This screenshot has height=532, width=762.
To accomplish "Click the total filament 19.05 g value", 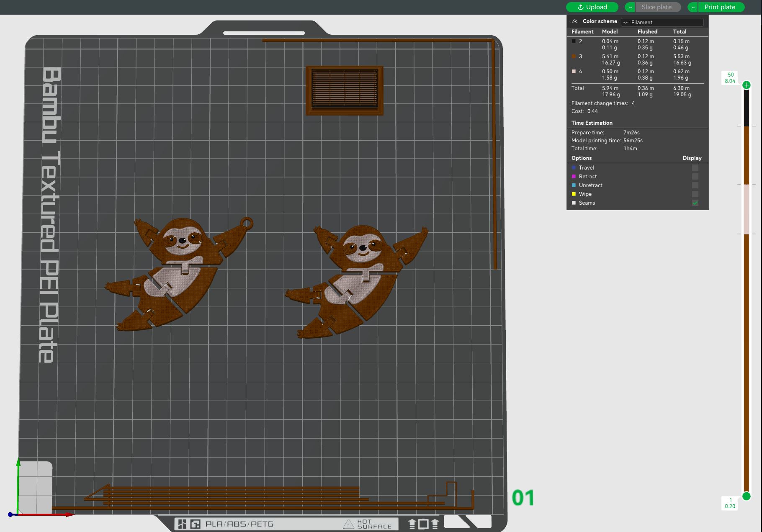I will 682,95.
